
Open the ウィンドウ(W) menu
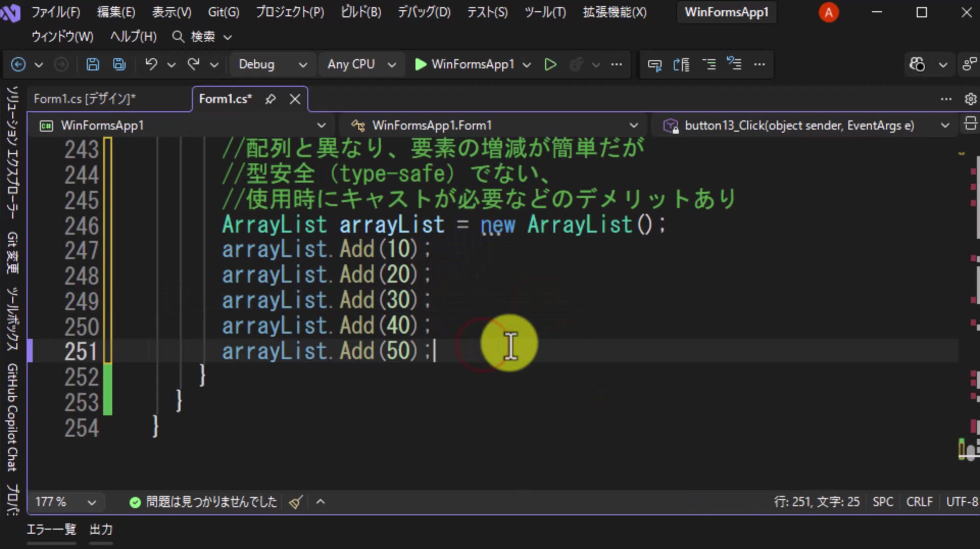point(62,37)
